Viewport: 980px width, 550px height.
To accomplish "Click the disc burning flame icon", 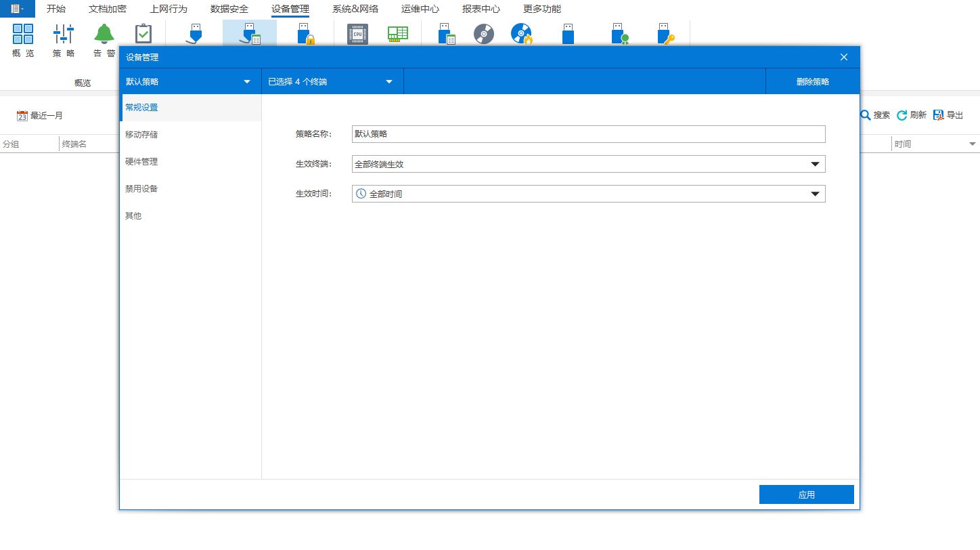I will [522, 34].
